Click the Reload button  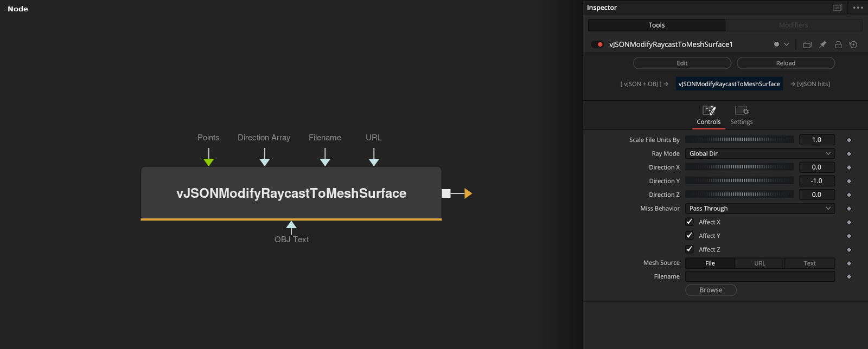click(786, 63)
